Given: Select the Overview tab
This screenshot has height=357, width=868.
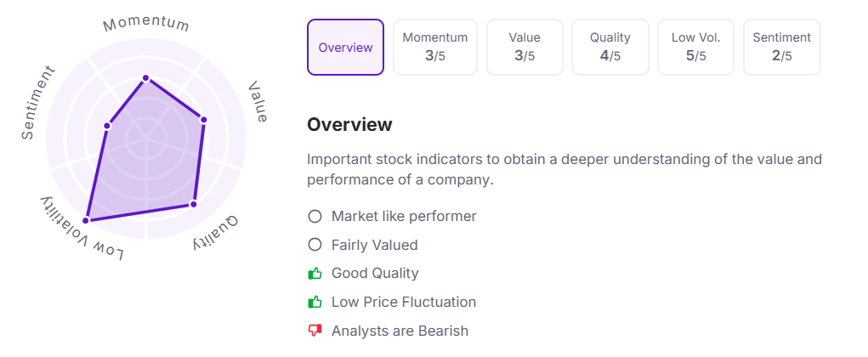Looking at the screenshot, I should click(345, 48).
